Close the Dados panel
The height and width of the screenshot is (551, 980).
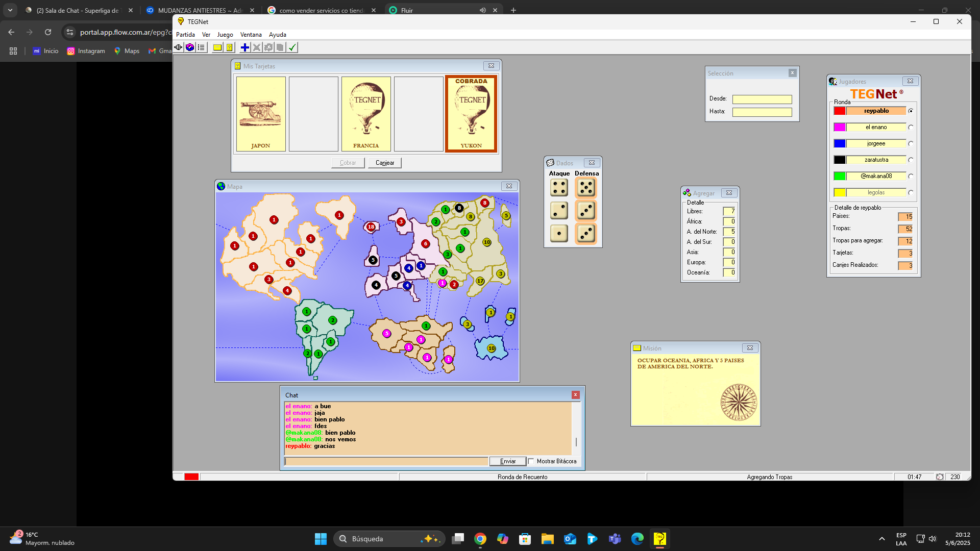(x=592, y=163)
